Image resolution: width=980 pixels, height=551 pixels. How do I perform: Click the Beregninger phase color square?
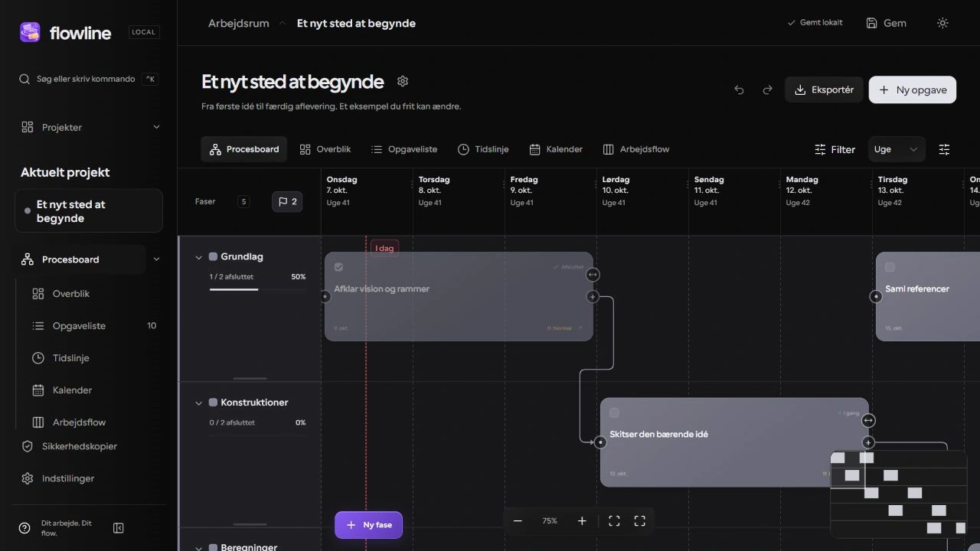tap(213, 547)
